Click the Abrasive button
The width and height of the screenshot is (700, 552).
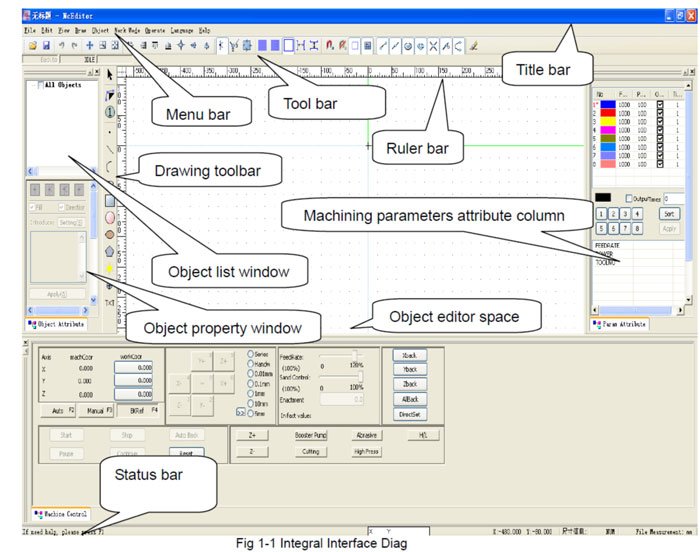tap(367, 435)
